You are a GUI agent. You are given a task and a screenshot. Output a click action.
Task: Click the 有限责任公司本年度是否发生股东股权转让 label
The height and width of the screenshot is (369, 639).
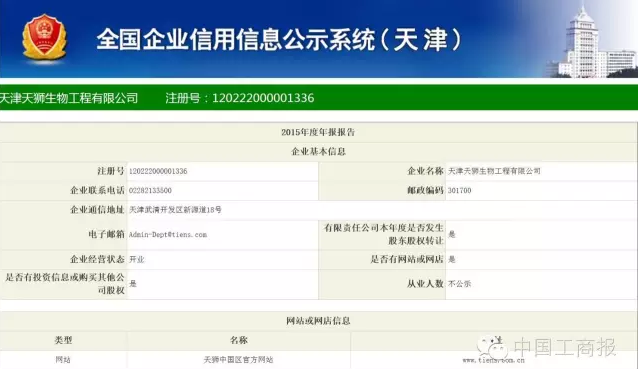(x=383, y=234)
